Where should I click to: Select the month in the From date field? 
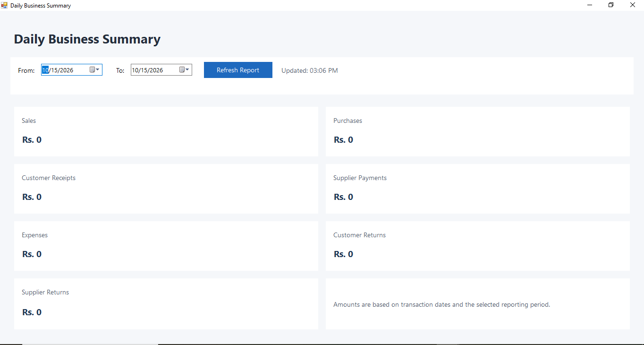click(x=45, y=70)
